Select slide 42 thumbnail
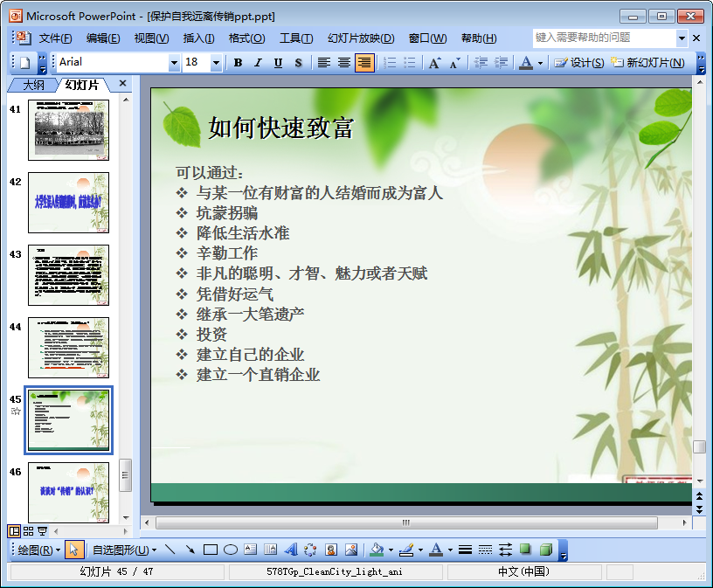Viewport: 713px width, 588px height. click(68, 203)
